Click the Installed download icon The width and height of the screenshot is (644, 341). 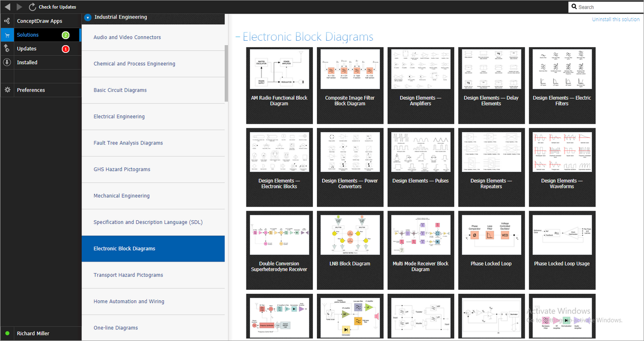tap(7, 62)
